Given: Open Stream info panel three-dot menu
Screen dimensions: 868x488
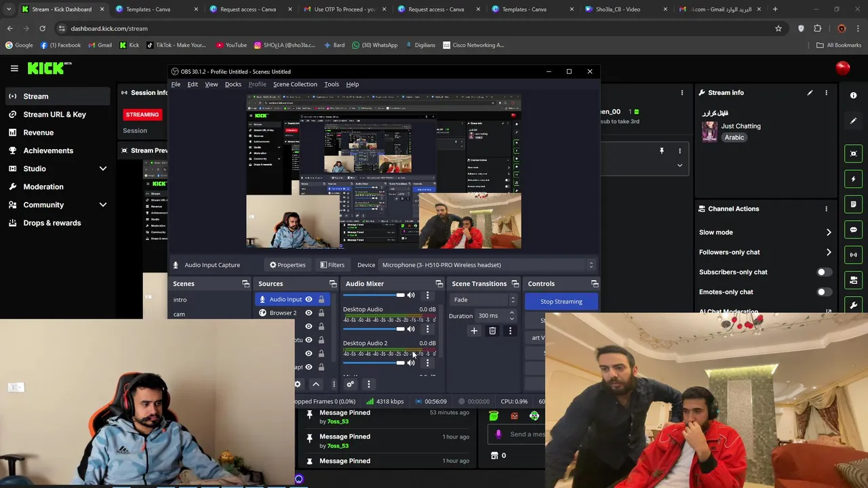Looking at the screenshot, I should pyautogui.click(x=826, y=93).
